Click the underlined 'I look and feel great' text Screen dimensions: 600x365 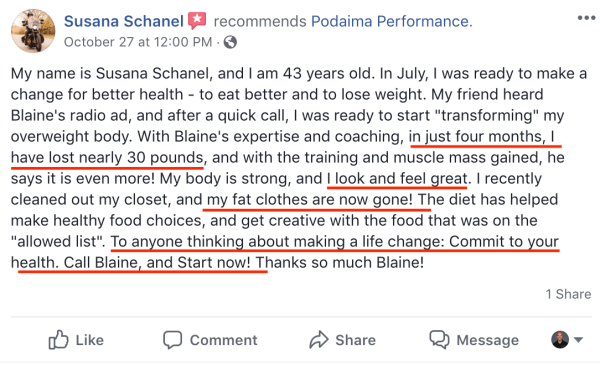point(397,179)
